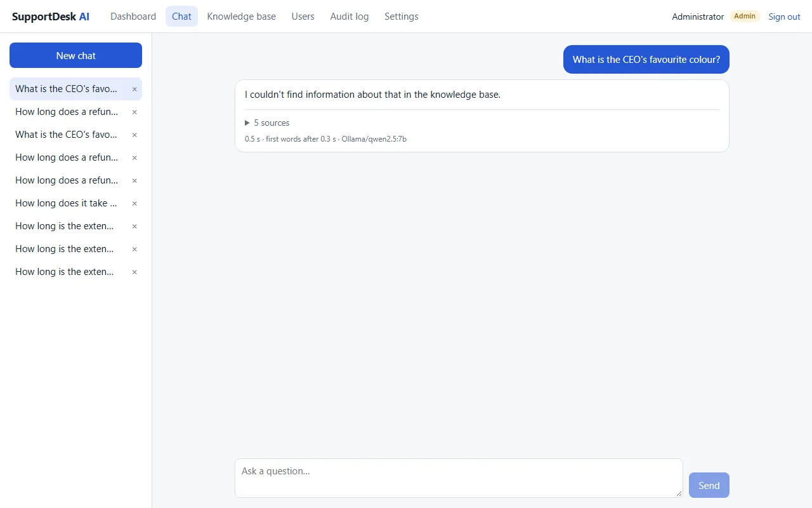Viewport: 812px width, 508px height.
Task: Click the Administrator username
Action: [698, 17]
